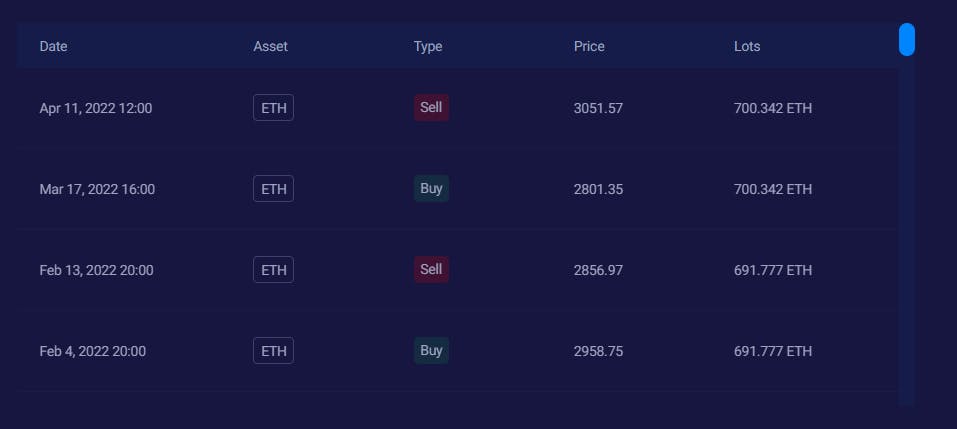Viewport: 957px width, 429px height.
Task: Select price 2958.75 in the table
Action: [598, 351]
